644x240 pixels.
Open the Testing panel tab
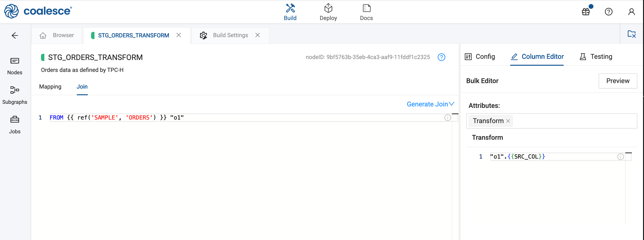(x=596, y=57)
